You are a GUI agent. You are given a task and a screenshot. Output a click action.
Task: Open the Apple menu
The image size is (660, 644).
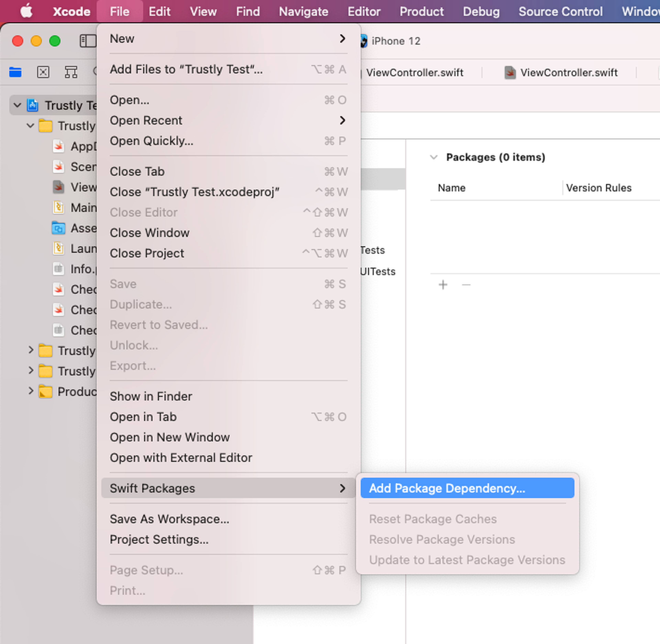point(26,11)
